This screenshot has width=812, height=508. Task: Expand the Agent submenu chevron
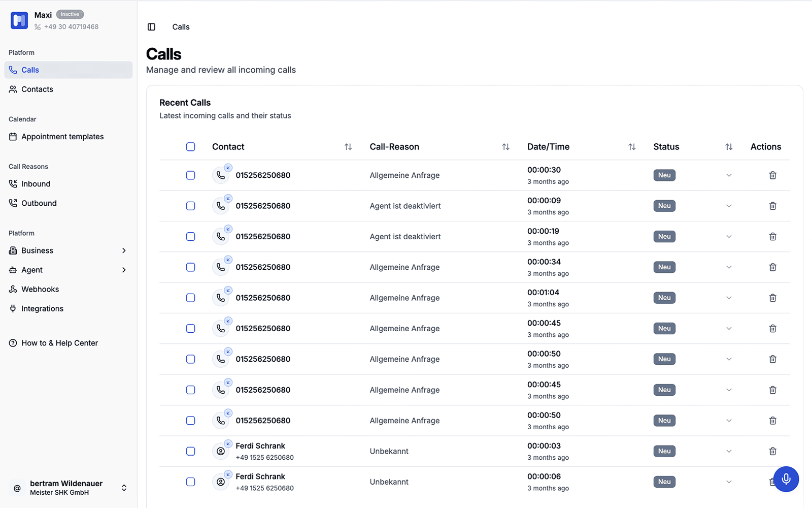pos(124,270)
